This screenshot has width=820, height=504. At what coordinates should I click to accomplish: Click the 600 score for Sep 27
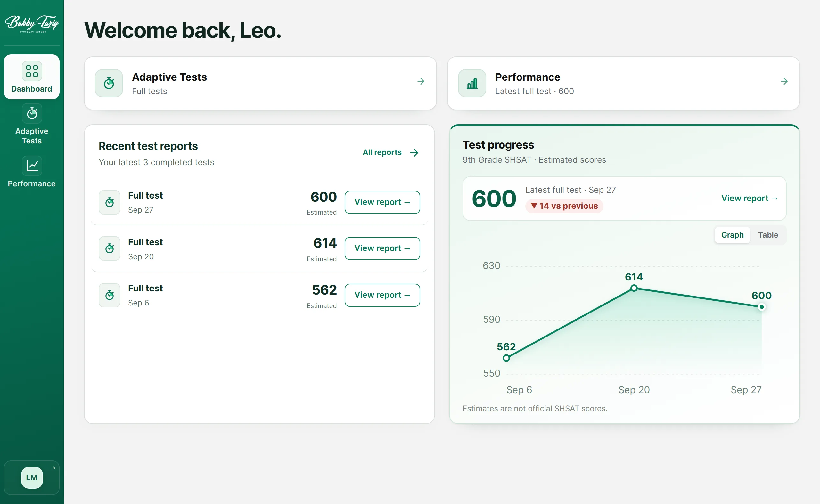[324, 197]
